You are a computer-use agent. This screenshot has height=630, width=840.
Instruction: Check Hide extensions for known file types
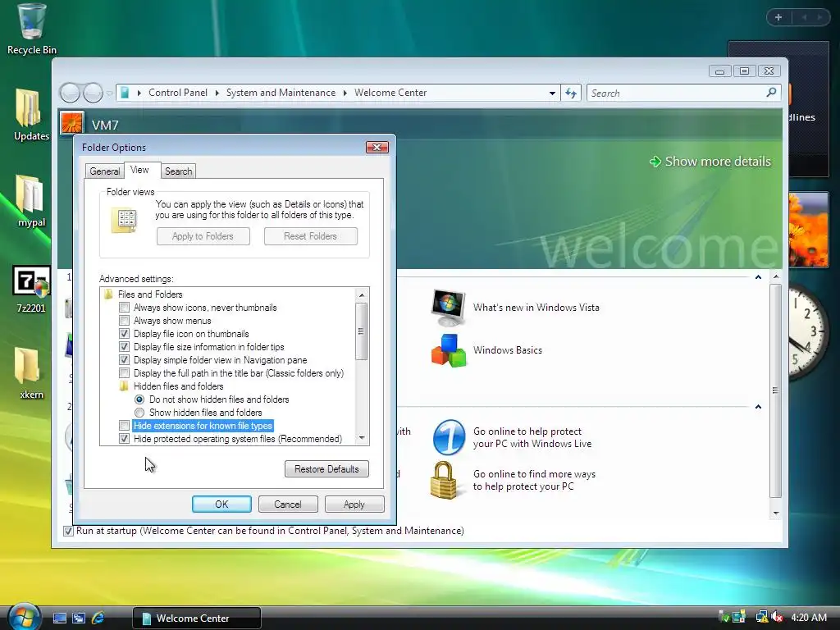point(125,426)
